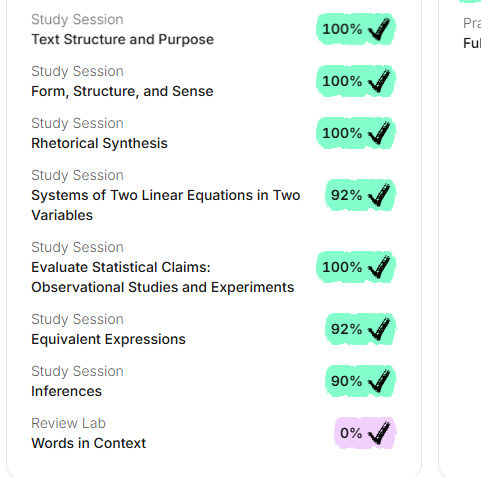This screenshot has height=477, width=481.
Task: Click checkmark on Systems of Two Linear Equations
Action: 379,195
